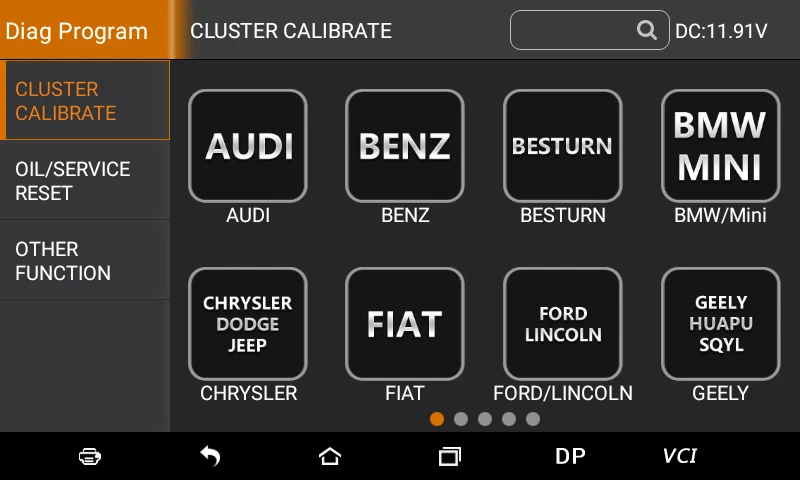Screen dimensions: 800x480
Task: Go back using the return arrow icon
Action: point(210,456)
